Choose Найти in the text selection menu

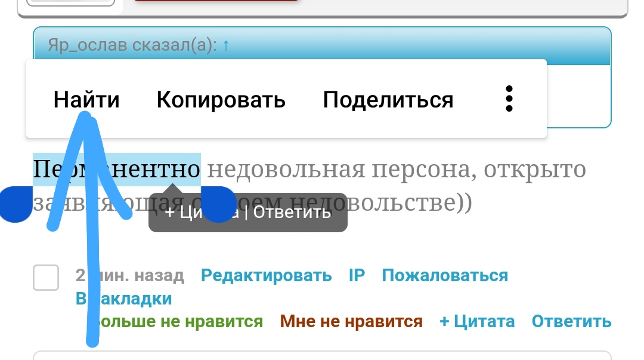click(86, 100)
